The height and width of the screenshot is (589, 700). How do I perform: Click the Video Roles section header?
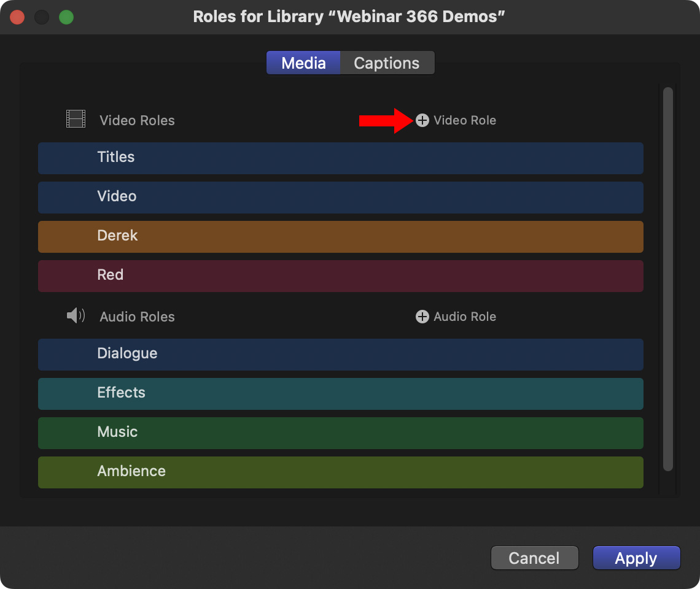[x=137, y=120]
